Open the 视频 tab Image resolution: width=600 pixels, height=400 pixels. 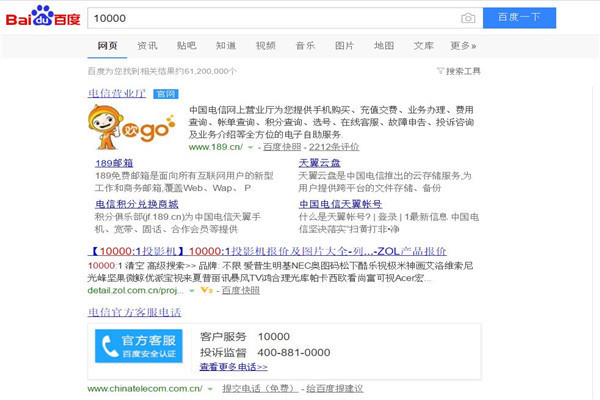tap(266, 46)
